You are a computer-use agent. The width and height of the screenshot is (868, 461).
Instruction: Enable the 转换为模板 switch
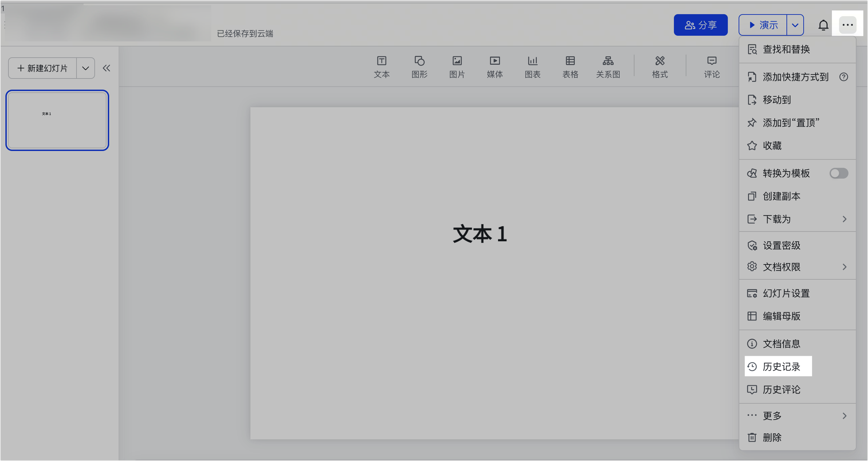click(x=839, y=173)
